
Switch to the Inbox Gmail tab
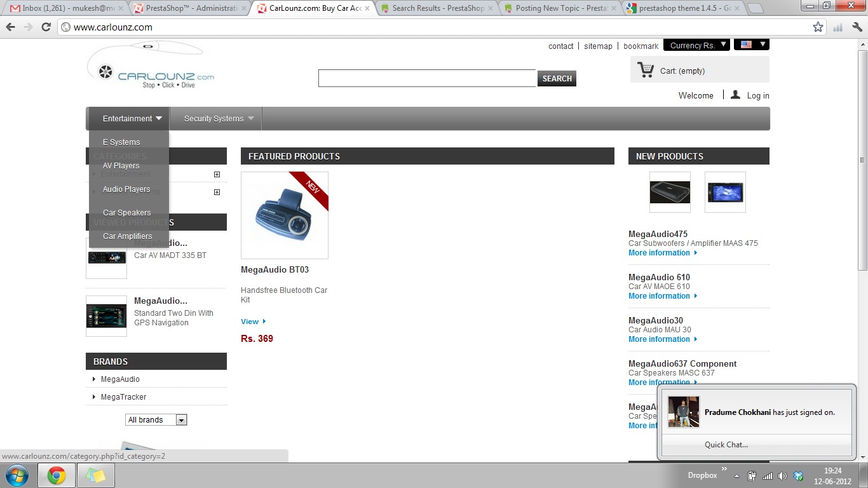click(65, 8)
